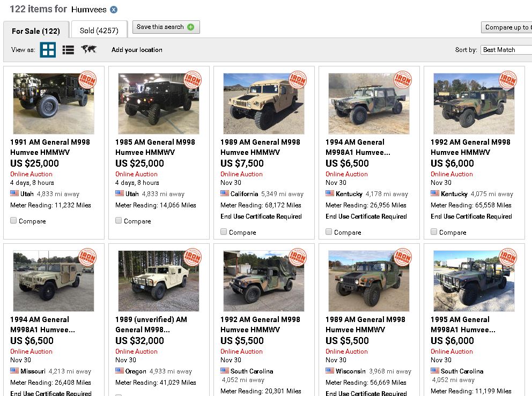
Task: Open 1989 (unverified) AM General M998 title
Action: tap(151, 324)
